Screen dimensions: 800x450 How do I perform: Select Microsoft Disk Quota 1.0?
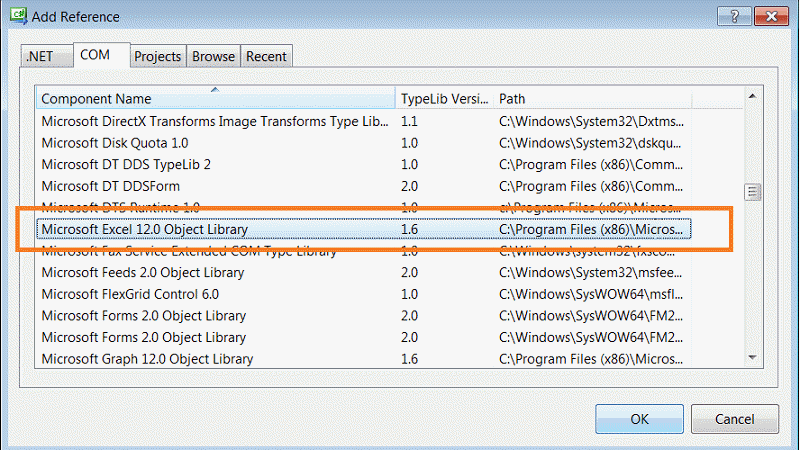(x=364, y=143)
